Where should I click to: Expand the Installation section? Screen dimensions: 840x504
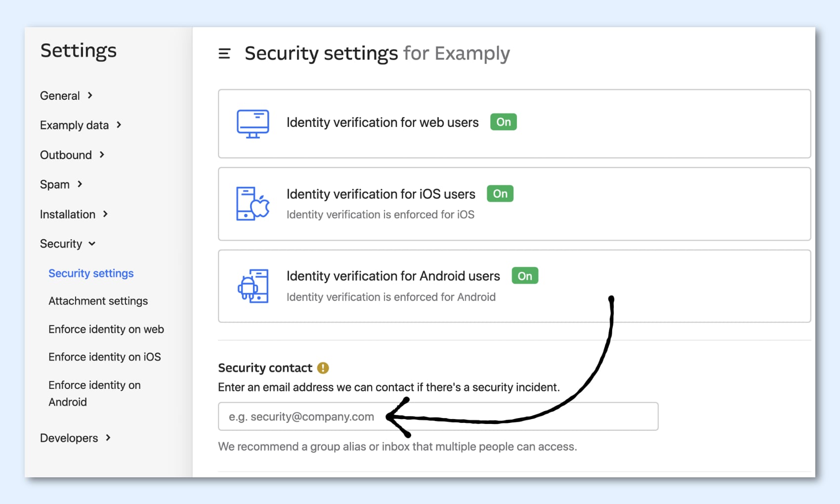(x=74, y=214)
